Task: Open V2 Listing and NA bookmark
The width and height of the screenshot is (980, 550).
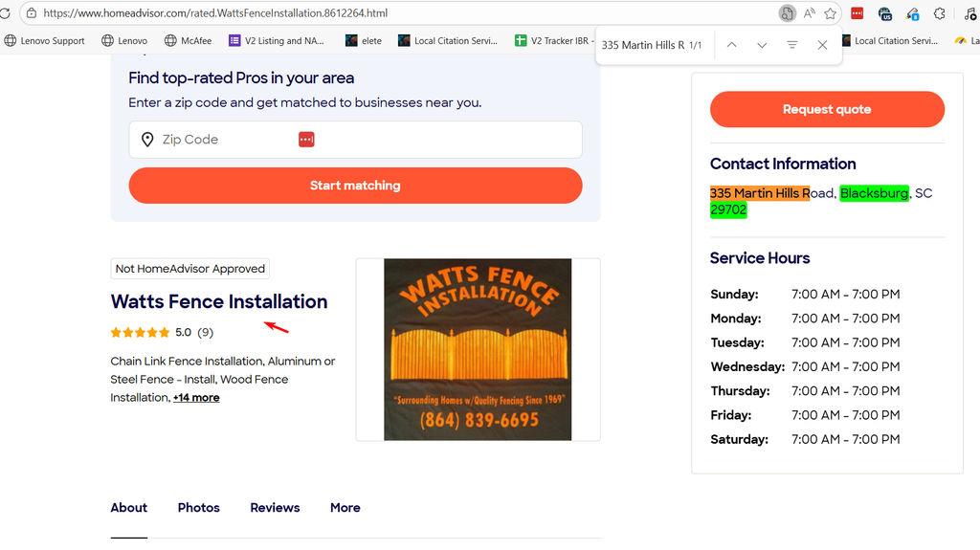Action: 277,40
